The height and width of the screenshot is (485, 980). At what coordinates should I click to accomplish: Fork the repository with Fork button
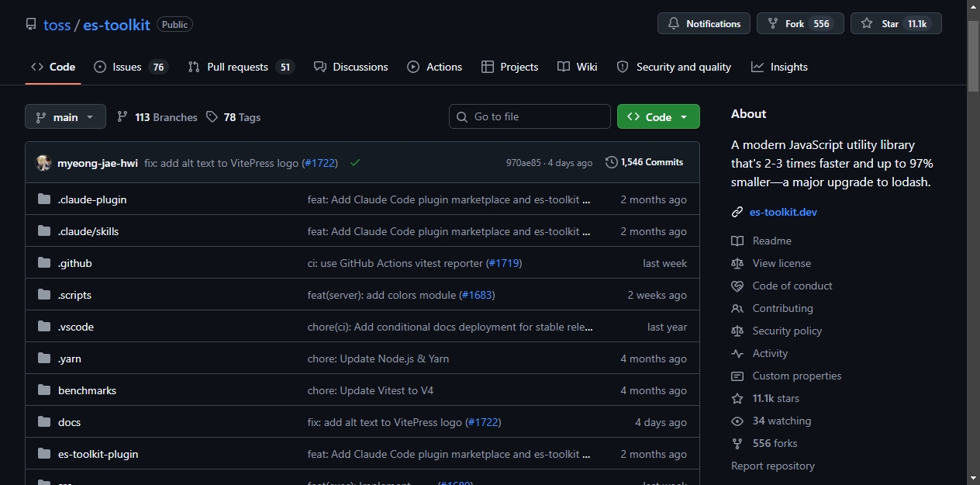click(800, 23)
